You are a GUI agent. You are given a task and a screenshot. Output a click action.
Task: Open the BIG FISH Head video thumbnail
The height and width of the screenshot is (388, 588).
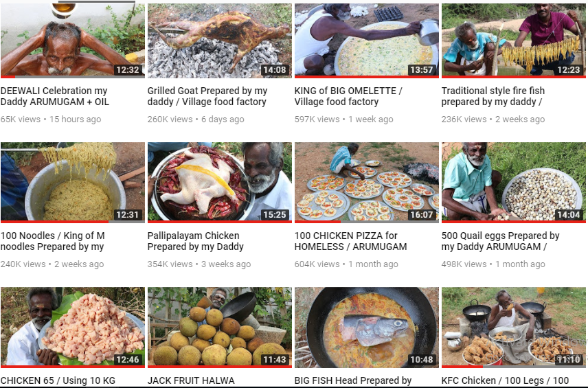click(x=366, y=328)
